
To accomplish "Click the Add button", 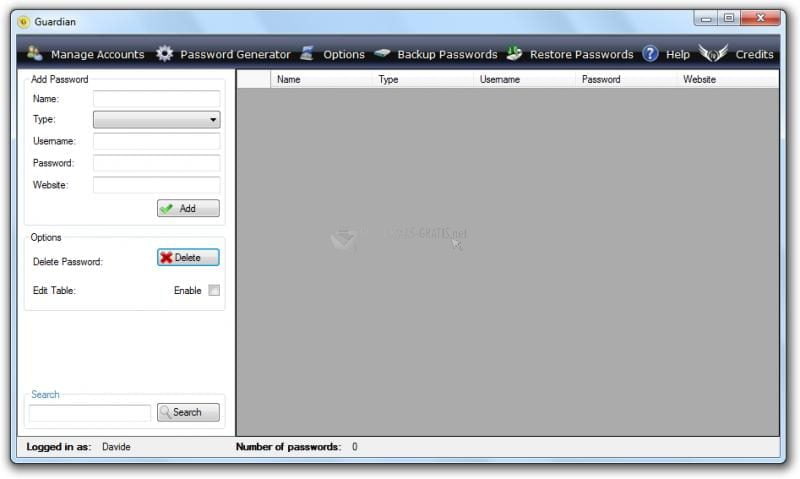I will 188,208.
